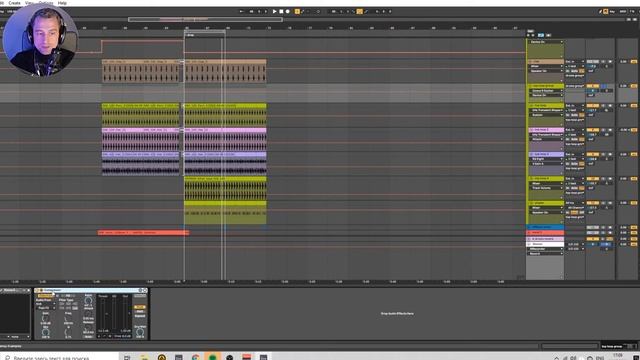Select RMS mode in Compressor
Image resolution: width=640 pixels, height=360 pixels.
pos(140,311)
